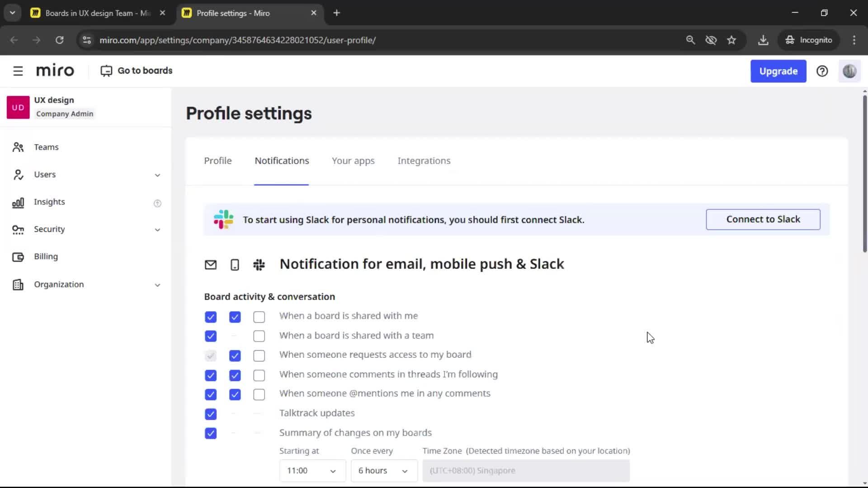Toggle email for board shared with me

(211, 317)
